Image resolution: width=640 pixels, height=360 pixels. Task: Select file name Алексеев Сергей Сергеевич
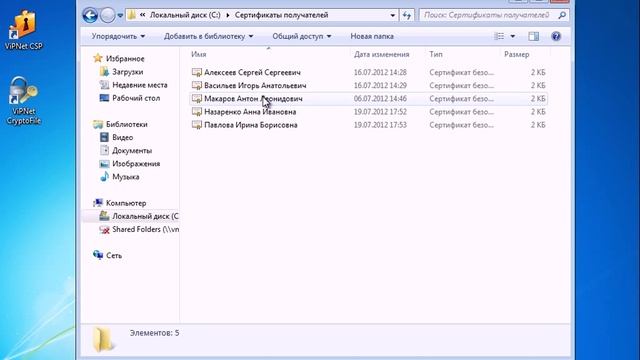(252, 72)
